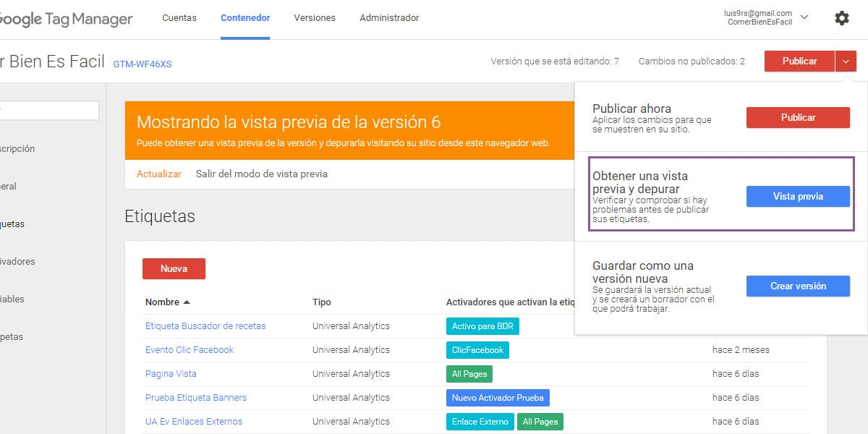The height and width of the screenshot is (434, 868).
Task: Click the Publicar ahora heading
Action: (631, 109)
